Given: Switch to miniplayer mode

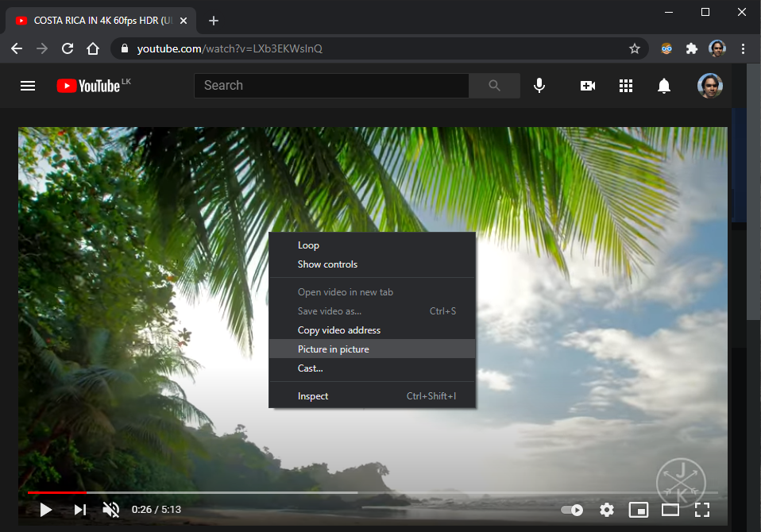Looking at the screenshot, I should tap(638, 510).
